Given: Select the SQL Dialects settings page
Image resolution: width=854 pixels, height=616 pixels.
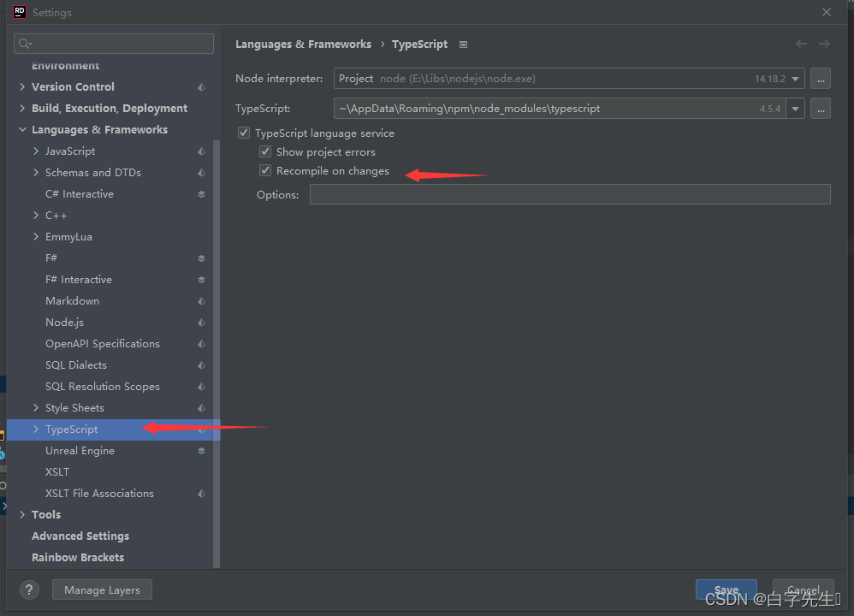Looking at the screenshot, I should click(76, 365).
